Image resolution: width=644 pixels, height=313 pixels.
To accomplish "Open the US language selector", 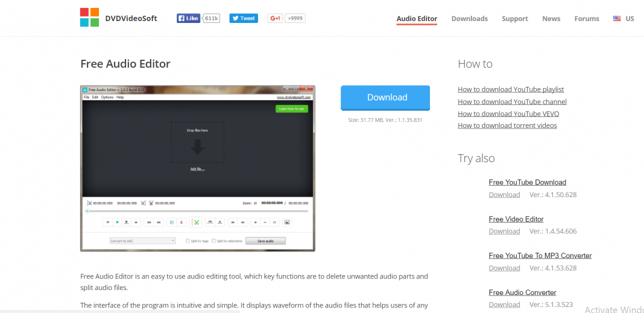I will tap(623, 19).
